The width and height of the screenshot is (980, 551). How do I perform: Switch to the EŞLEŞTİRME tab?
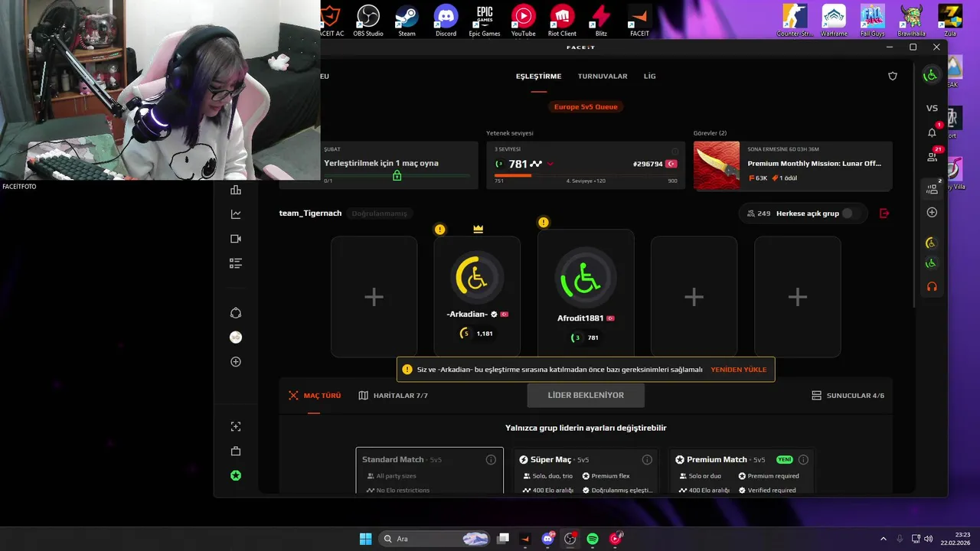click(538, 77)
